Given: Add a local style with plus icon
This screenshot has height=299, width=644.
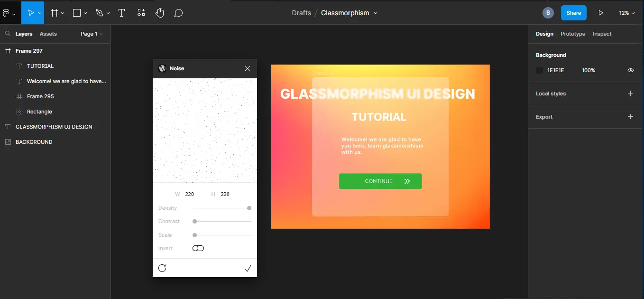Looking at the screenshot, I should click(630, 93).
